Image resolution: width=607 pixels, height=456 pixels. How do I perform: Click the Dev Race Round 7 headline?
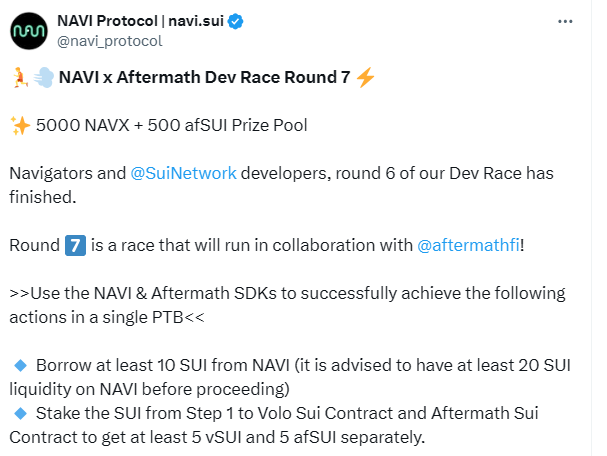pos(204,77)
